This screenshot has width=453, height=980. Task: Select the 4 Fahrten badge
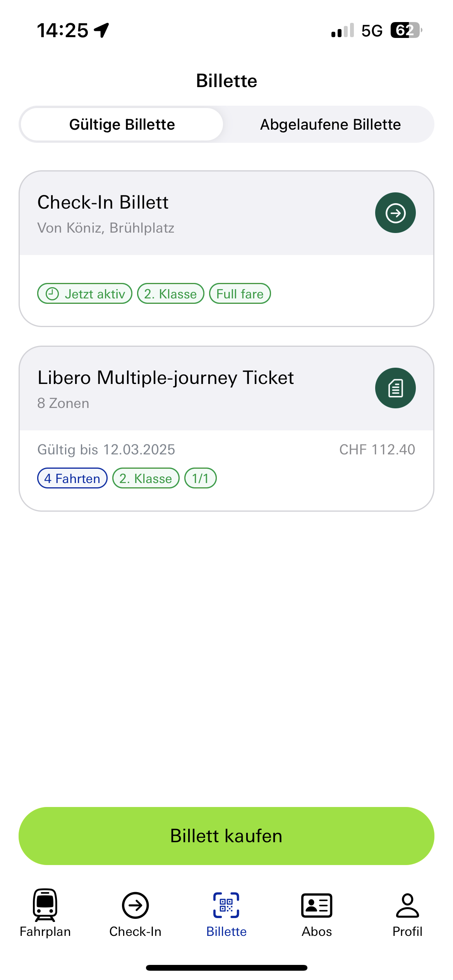tap(72, 478)
